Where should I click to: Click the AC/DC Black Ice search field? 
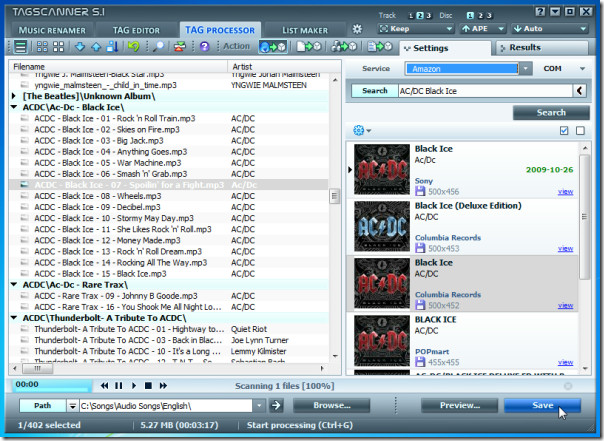(x=485, y=91)
